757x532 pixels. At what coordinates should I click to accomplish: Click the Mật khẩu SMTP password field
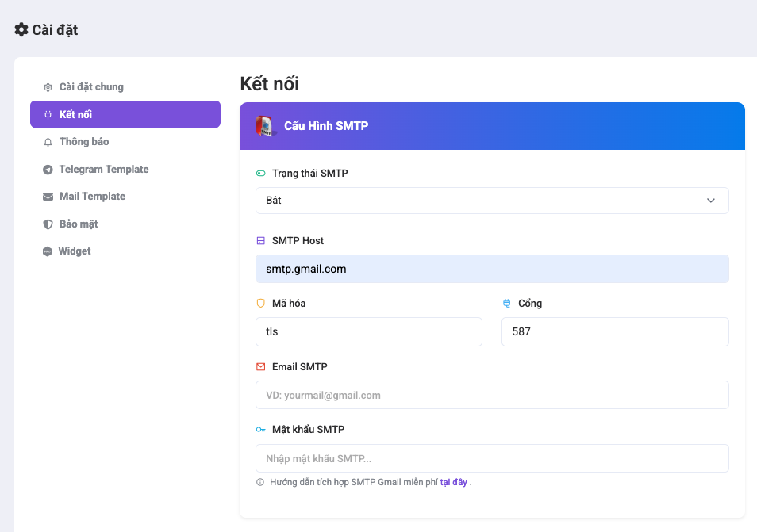(492, 458)
